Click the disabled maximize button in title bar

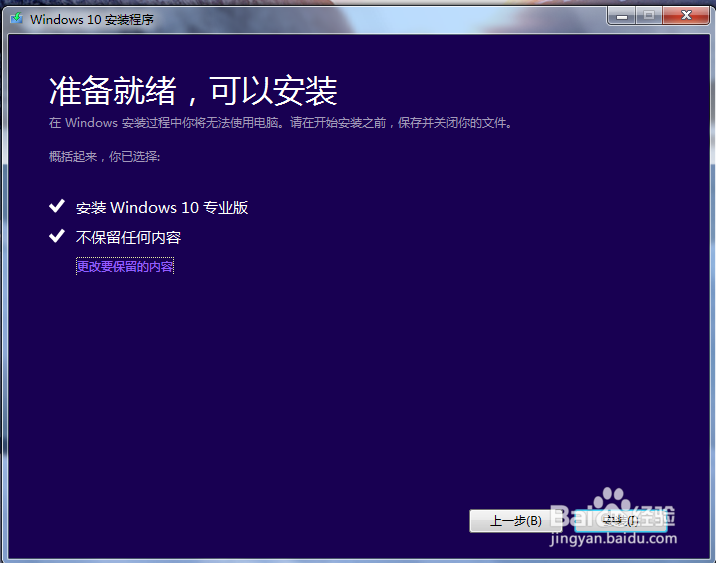pos(648,16)
